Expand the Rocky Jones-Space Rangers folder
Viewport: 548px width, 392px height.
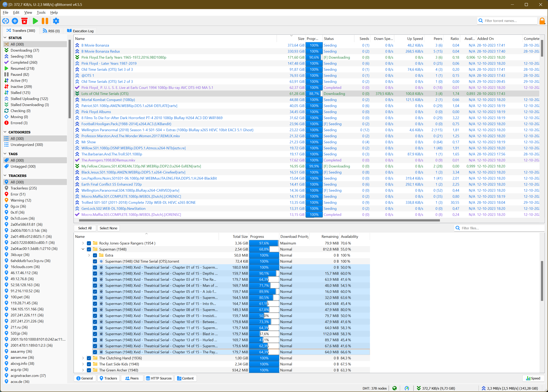pos(83,243)
